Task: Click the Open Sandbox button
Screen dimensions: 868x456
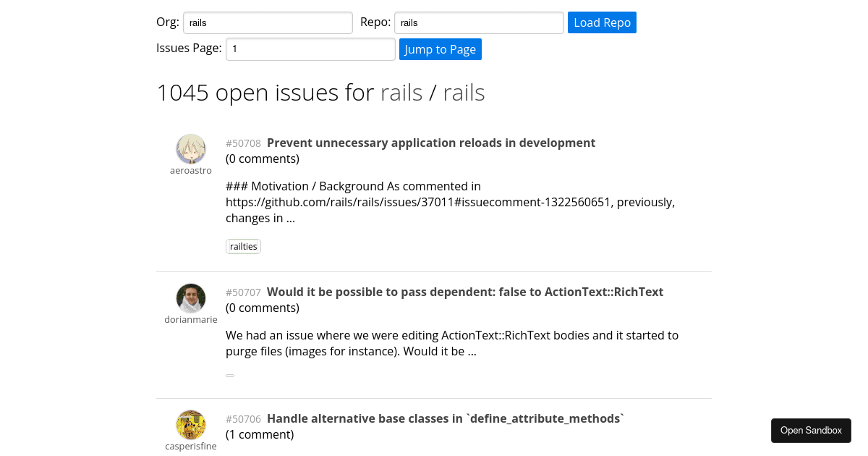Action: click(x=811, y=430)
